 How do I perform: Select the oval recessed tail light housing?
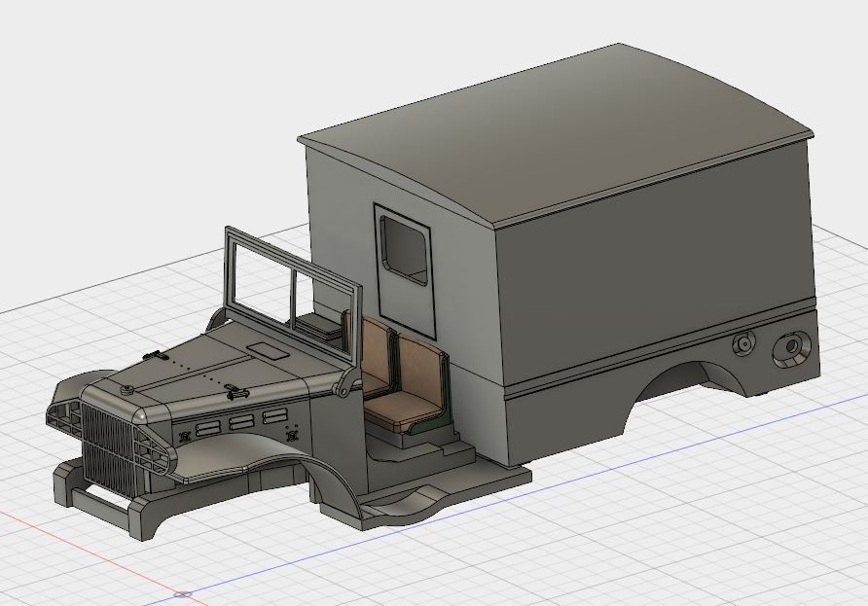[x=790, y=348]
